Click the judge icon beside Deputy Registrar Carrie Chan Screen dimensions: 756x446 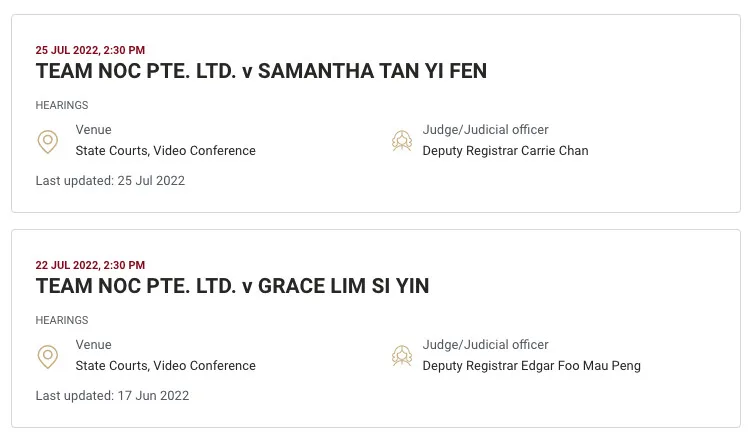click(402, 141)
